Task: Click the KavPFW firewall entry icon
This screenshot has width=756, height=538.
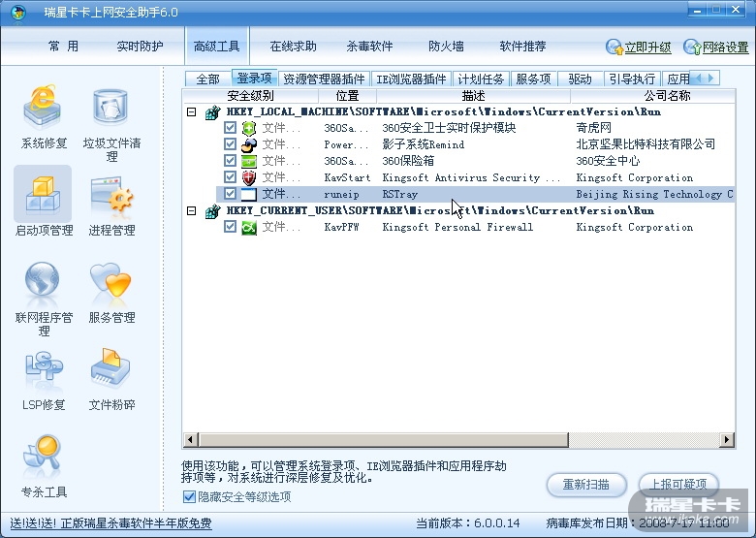Action: coord(249,227)
